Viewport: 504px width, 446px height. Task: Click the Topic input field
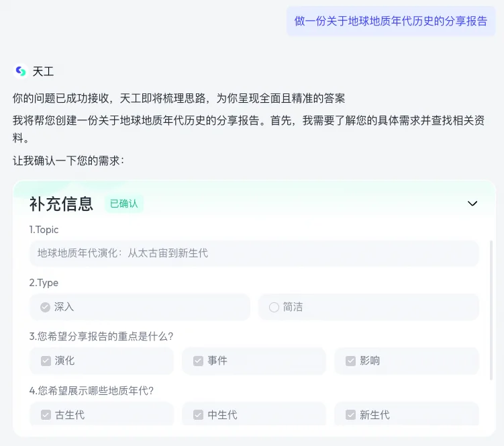tap(254, 253)
